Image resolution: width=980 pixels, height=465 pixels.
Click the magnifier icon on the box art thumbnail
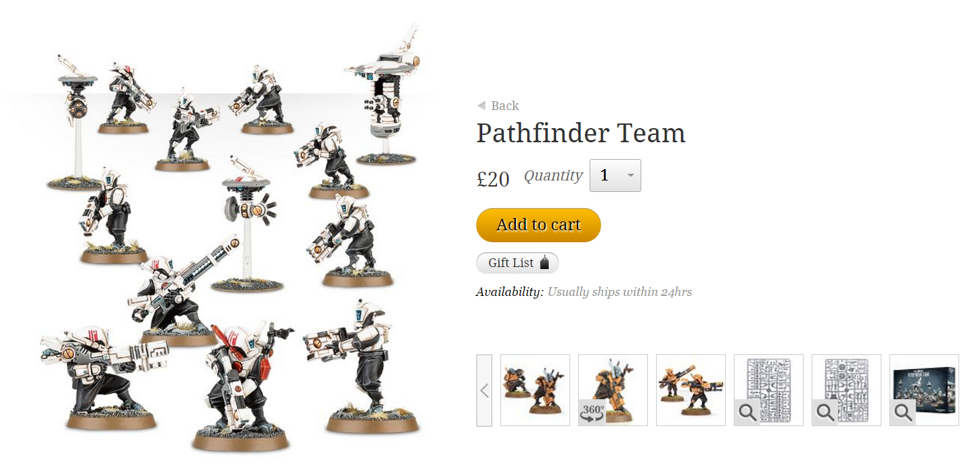pos(903,413)
